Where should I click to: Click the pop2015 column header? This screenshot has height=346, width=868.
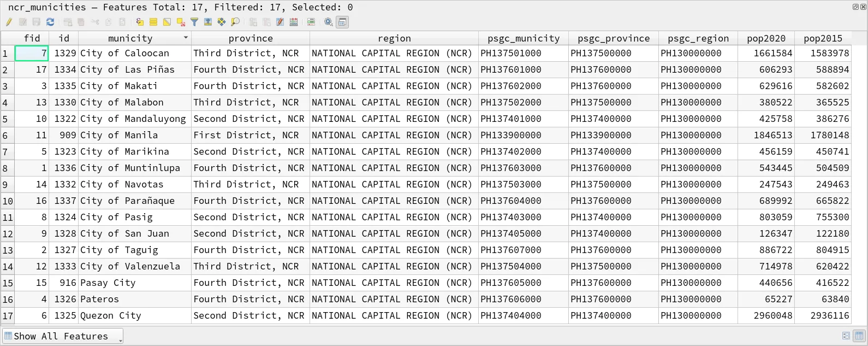coord(823,38)
